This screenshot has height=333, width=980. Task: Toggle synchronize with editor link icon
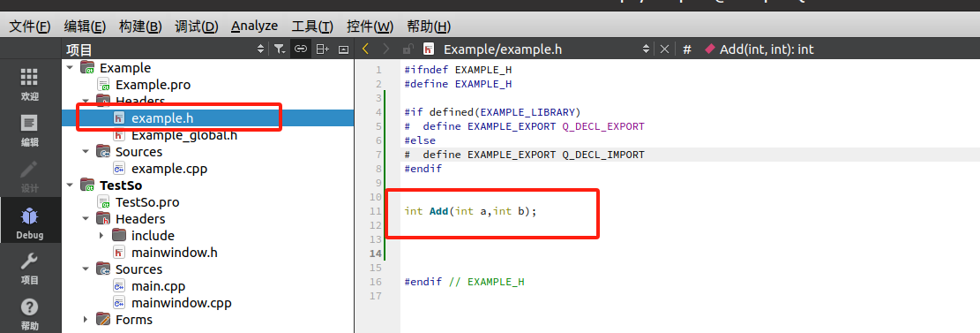(x=301, y=49)
